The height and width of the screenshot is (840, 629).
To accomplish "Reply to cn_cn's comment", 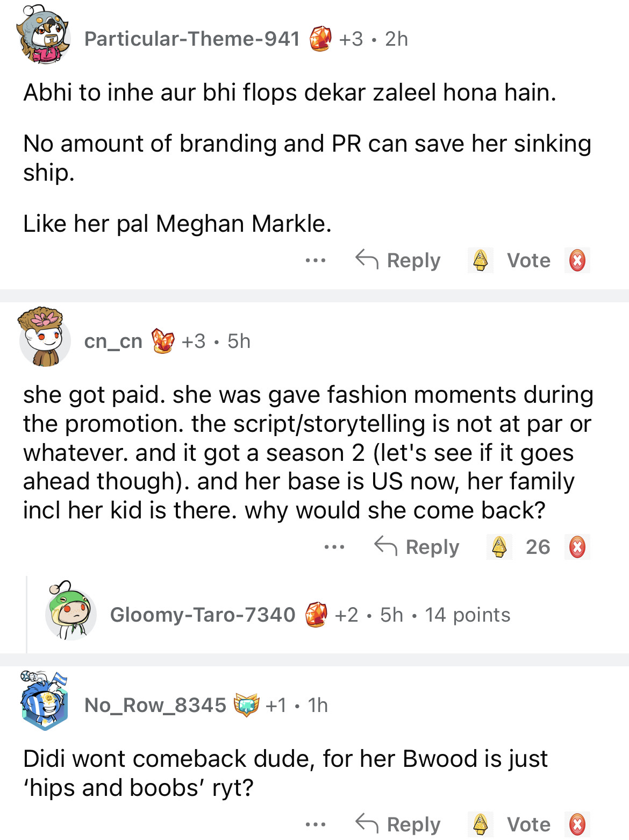I will [x=417, y=547].
